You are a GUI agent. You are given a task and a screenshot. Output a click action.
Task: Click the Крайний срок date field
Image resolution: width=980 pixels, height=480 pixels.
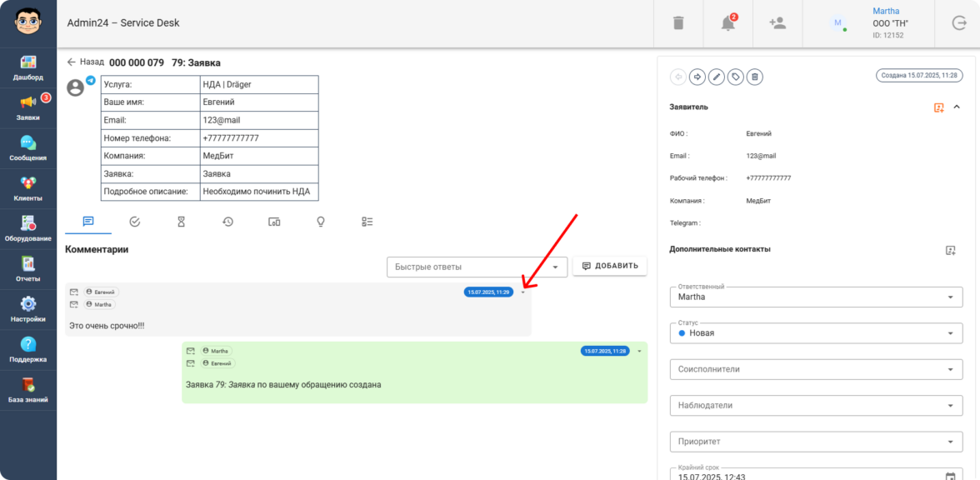(817, 474)
